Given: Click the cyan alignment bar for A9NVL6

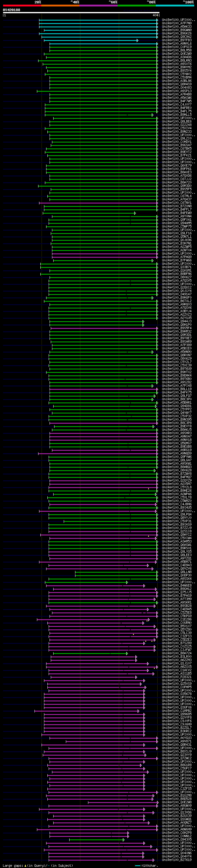Looking at the screenshot, I should pos(104,44).
